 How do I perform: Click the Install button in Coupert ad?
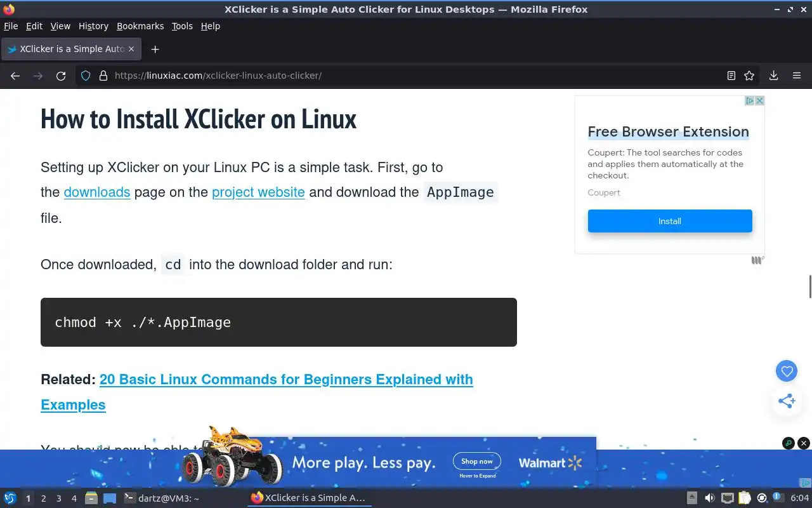pyautogui.click(x=670, y=221)
